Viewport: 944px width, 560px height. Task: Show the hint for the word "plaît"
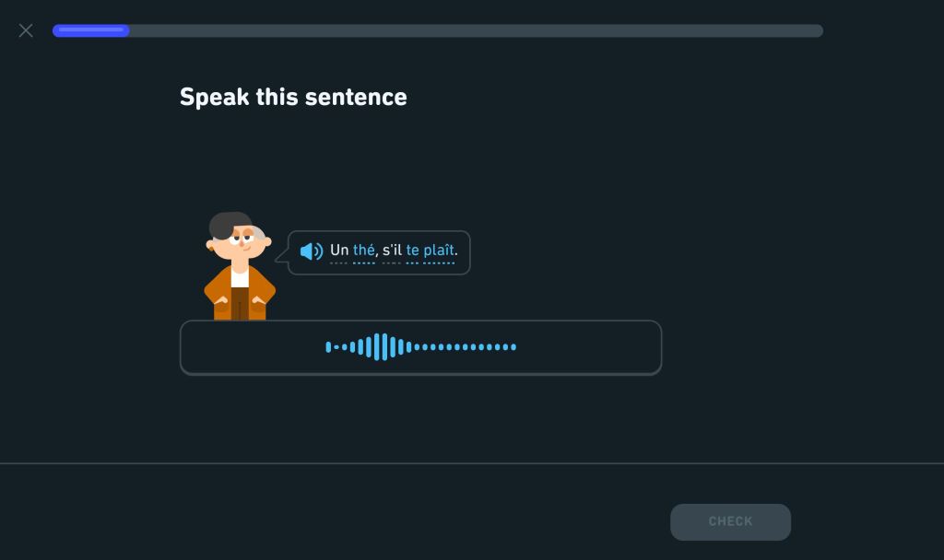tap(439, 251)
